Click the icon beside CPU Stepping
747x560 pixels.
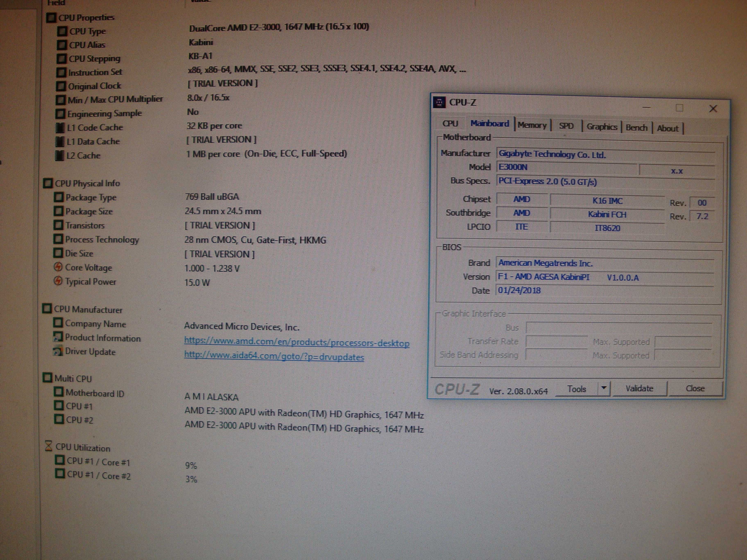(x=61, y=59)
